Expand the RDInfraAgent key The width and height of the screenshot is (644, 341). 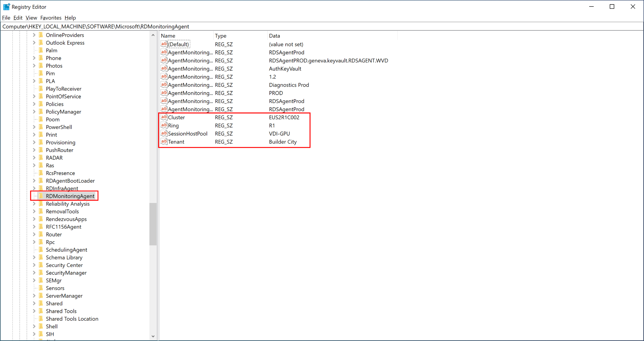pyautogui.click(x=34, y=188)
